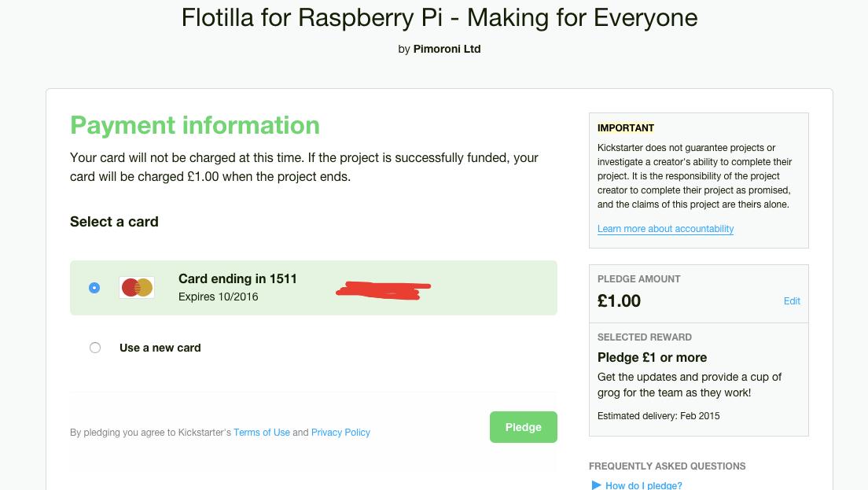Click the red scribbled-out area on card row
Screen dimensions: 868x490
point(384,290)
